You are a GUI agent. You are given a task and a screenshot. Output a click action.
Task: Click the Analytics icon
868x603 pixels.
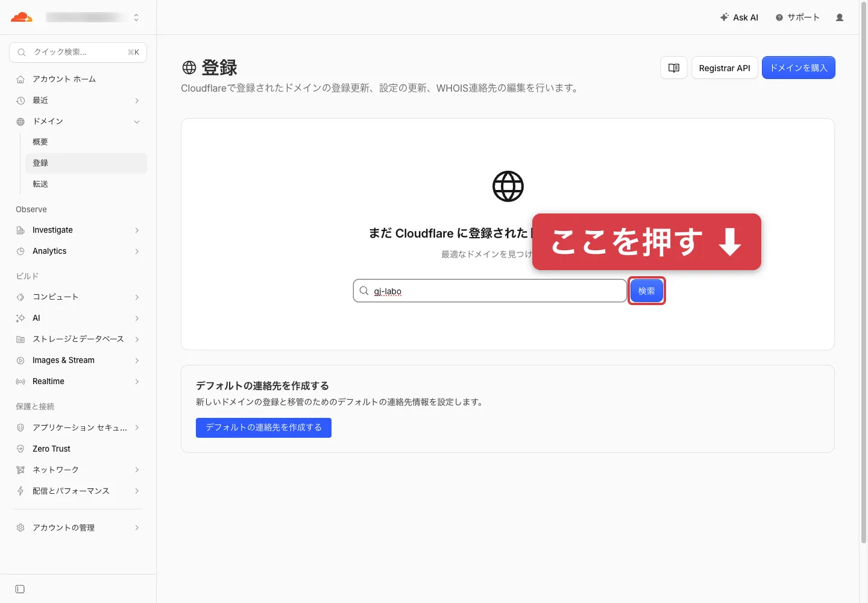[20, 251]
